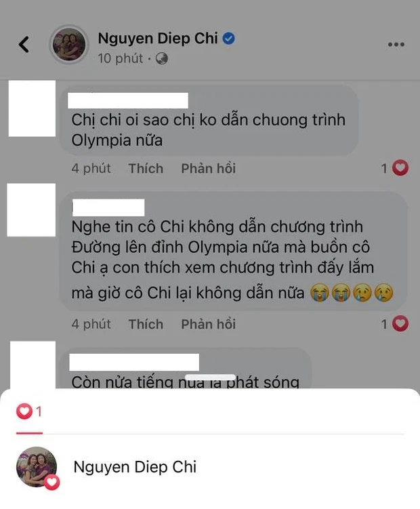Image resolution: width=420 pixels, height=509 pixels.
Task: Tap the 10 phút post timestamp
Action: (x=121, y=58)
